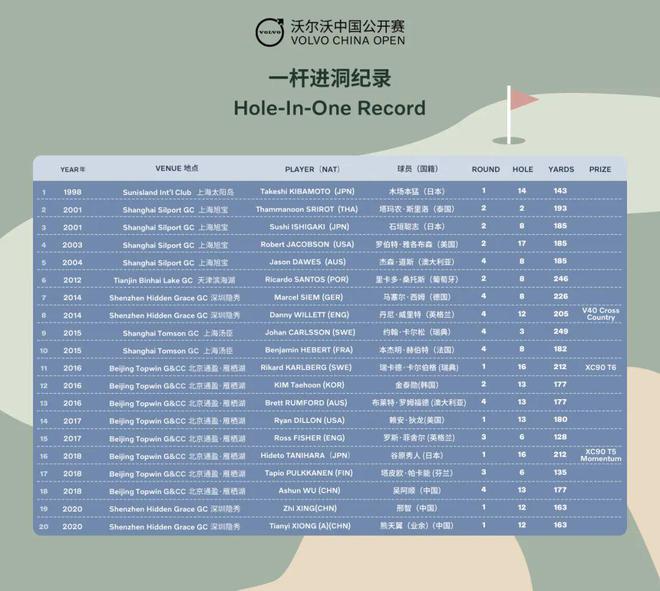Screen dimensions: 660x591
Task: Select player 'Ryan DILLON (USA)'
Action: coord(309,421)
